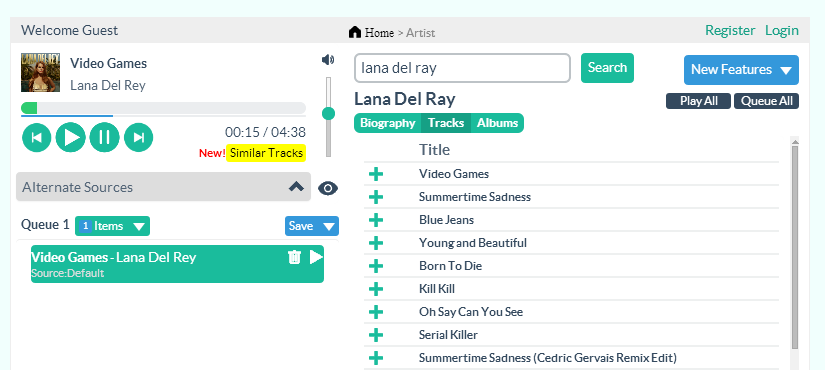The image size is (825, 370).
Task: Click the volume slider knob
Action: point(328,113)
